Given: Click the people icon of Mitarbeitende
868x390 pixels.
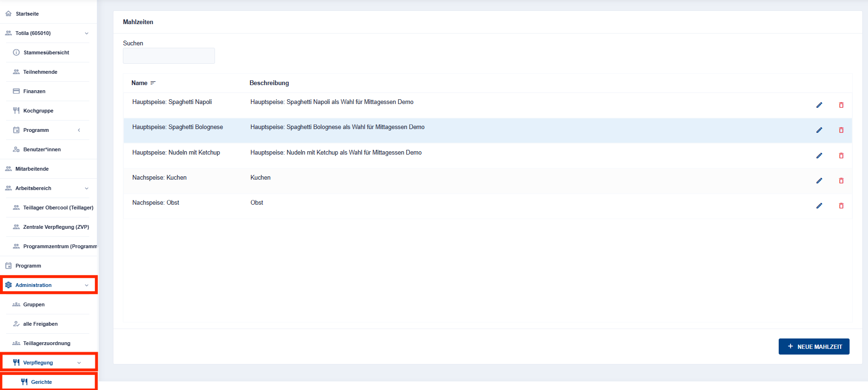Looking at the screenshot, I should [9, 169].
